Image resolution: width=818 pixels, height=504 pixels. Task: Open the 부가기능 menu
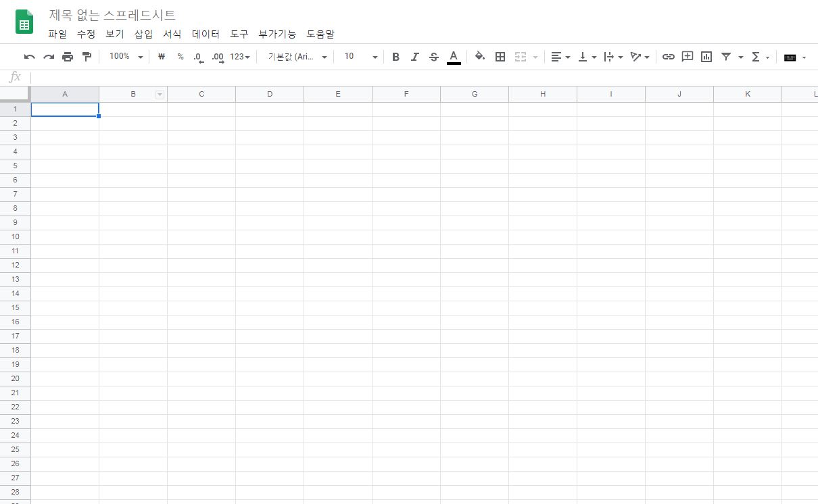click(278, 34)
